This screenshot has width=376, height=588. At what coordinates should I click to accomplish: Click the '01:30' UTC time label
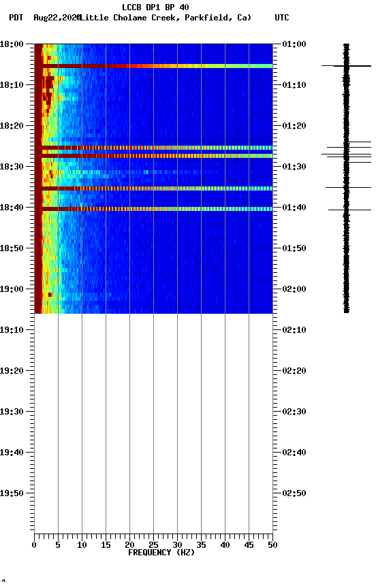coord(294,167)
